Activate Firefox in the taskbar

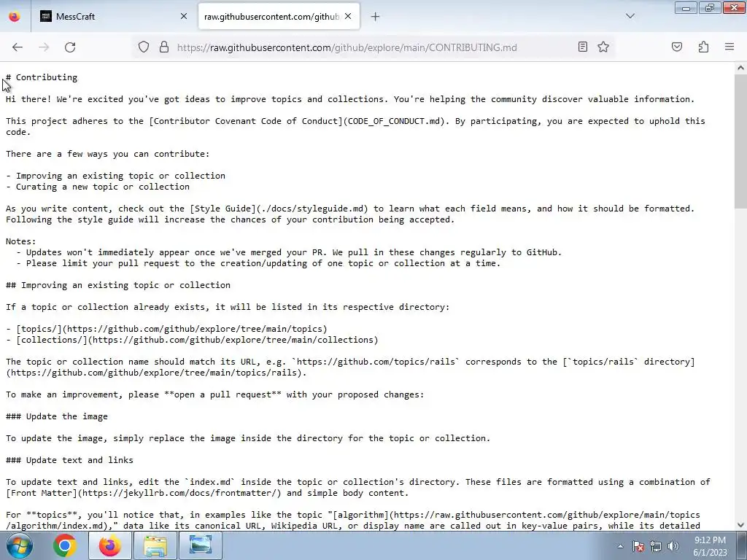click(x=109, y=545)
